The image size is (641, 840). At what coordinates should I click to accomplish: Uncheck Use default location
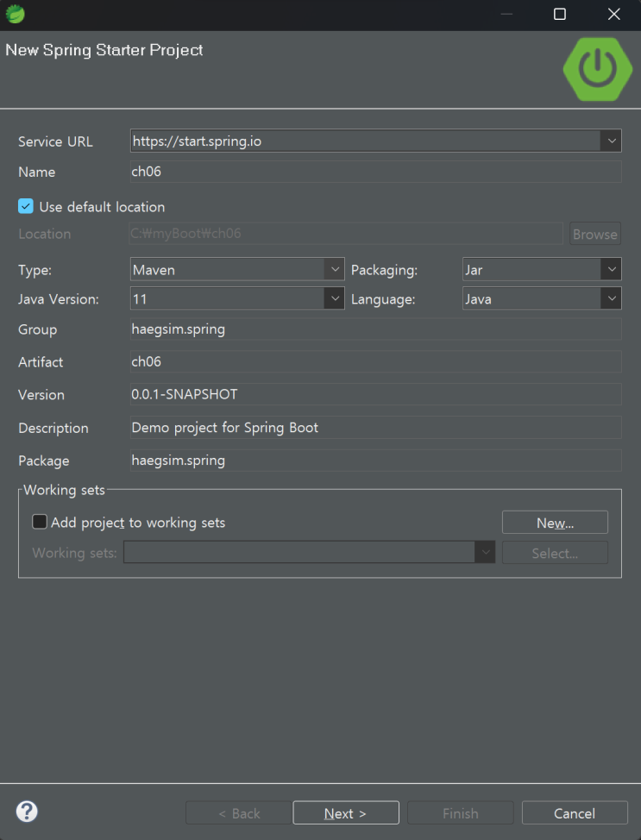coord(26,206)
